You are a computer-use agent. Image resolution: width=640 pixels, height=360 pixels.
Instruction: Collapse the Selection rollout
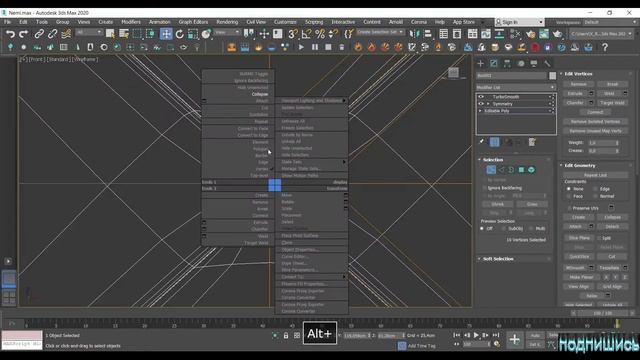coord(493,160)
